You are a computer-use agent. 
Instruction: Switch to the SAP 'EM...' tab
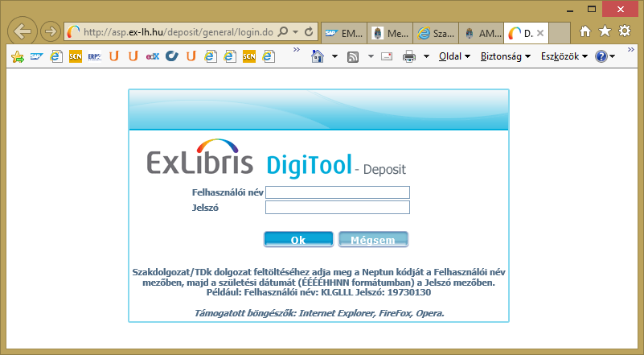pyautogui.click(x=344, y=33)
